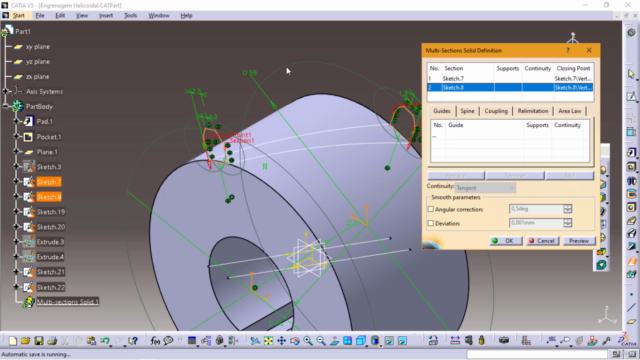Open the Design Table icon

(191, 341)
